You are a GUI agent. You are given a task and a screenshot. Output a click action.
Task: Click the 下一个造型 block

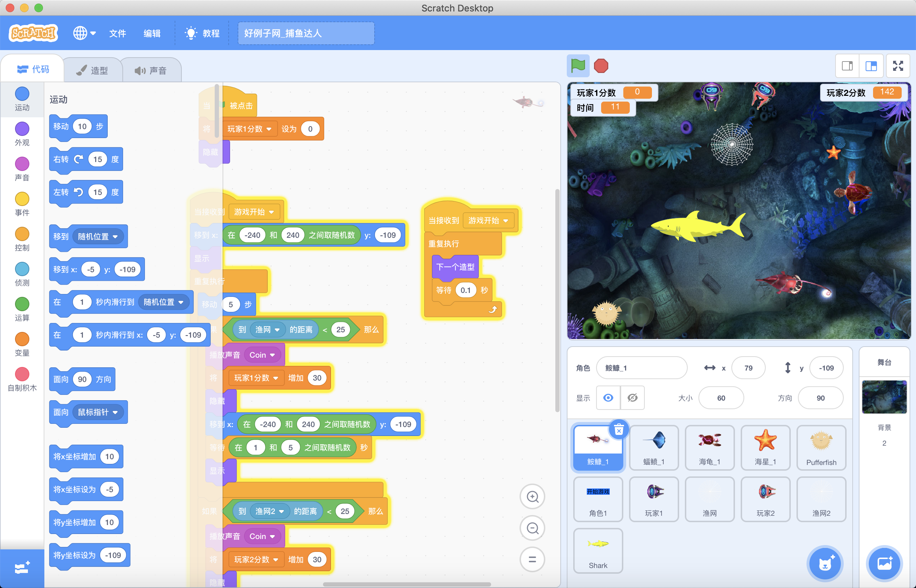455,267
